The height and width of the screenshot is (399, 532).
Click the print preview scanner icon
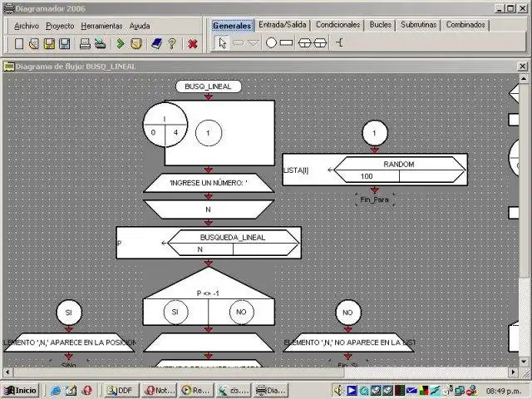click(x=100, y=44)
